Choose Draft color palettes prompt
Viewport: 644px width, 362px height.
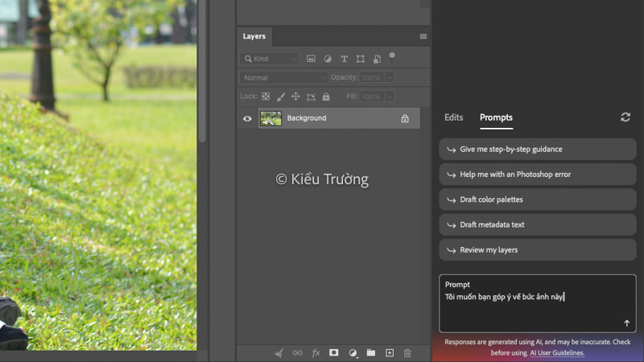538,200
